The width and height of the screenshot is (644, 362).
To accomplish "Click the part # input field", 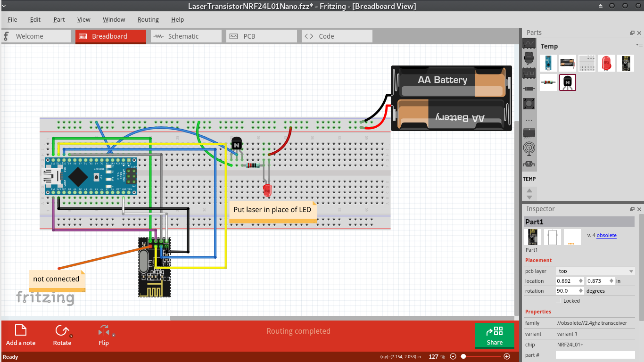I will click(595, 355).
